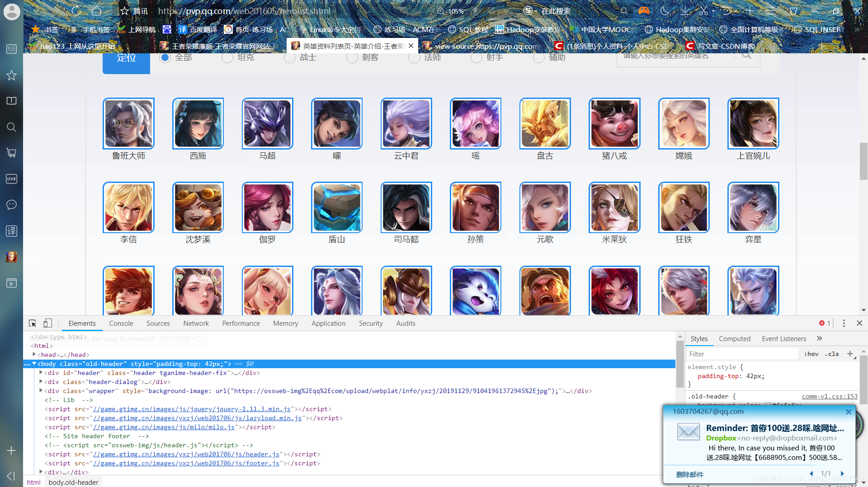Open sidebar shopping cart icon
The width and height of the screenshot is (868, 487).
tap(11, 153)
